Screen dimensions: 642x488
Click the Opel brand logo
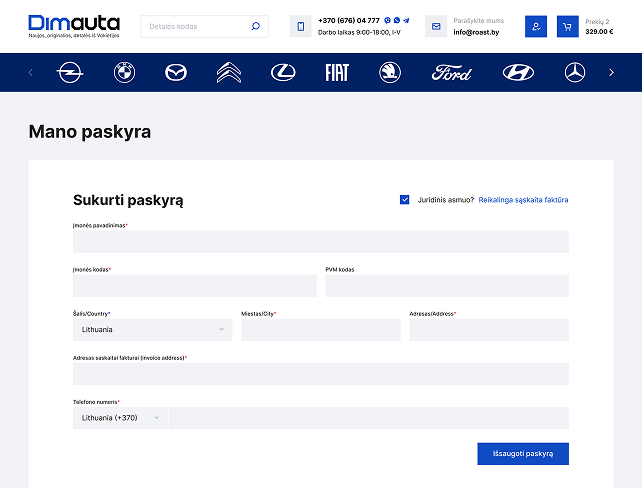(69, 72)
